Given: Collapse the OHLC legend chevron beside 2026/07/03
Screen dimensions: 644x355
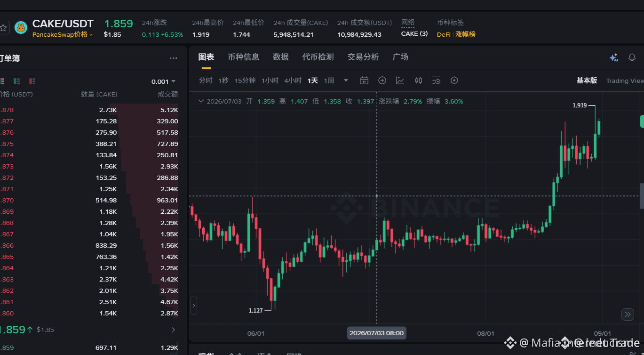Looking at the screenshot, I should (x=201, y=101).
